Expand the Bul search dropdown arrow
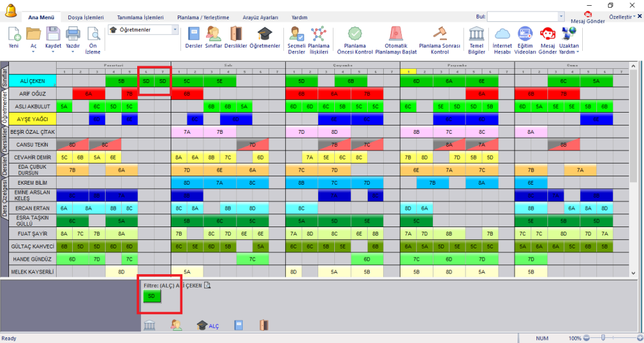 click(561, 17)
